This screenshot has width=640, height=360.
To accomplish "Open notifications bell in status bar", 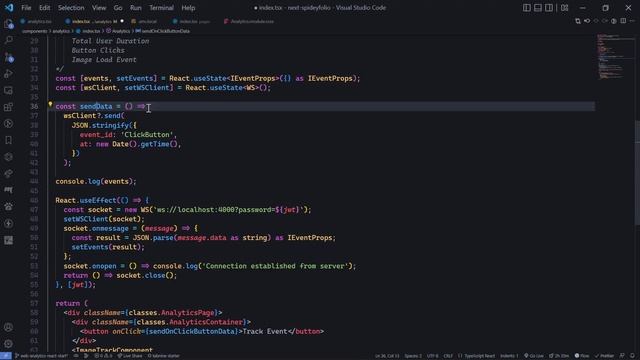I will tap(632, 356).
